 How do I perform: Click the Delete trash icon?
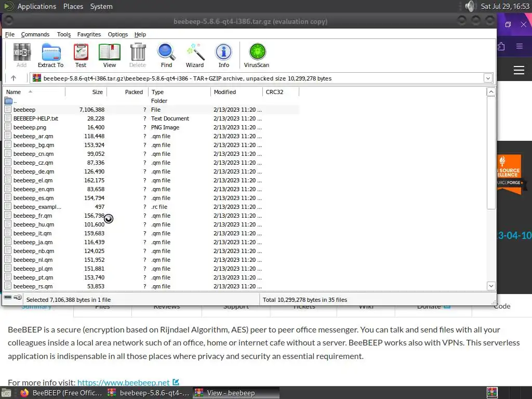pyautogui.click(x=138, y=52)
